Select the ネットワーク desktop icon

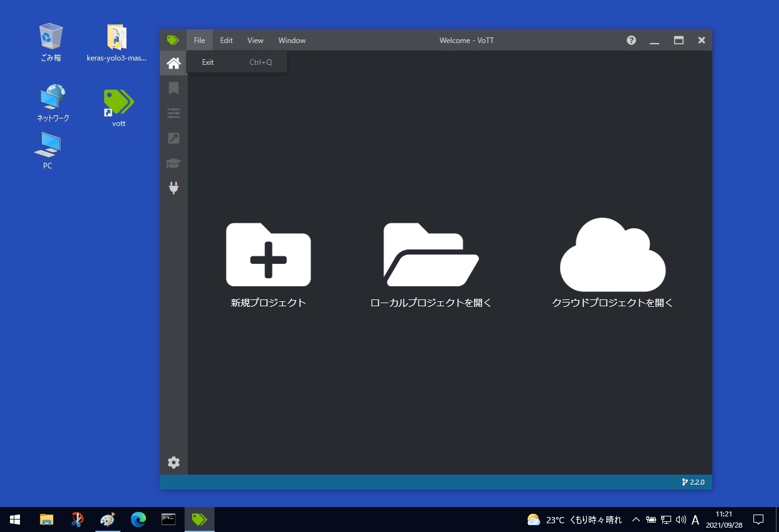coord(53,103)
